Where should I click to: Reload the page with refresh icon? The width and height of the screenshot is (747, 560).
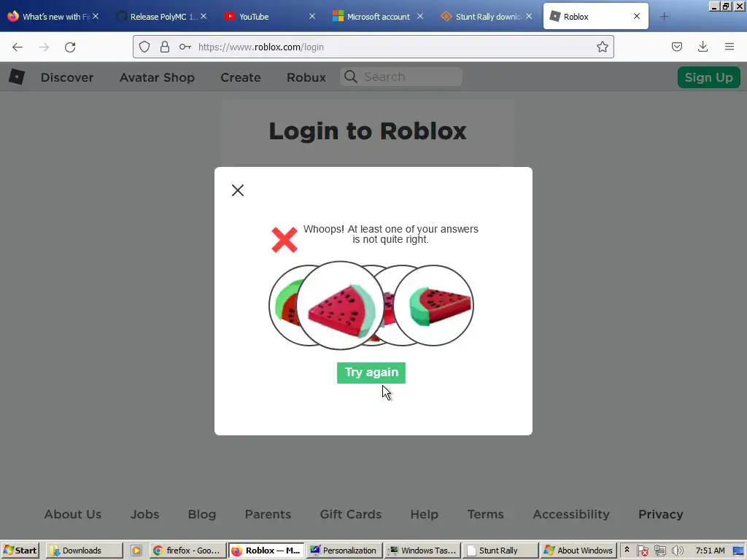(x=70, y=47)
